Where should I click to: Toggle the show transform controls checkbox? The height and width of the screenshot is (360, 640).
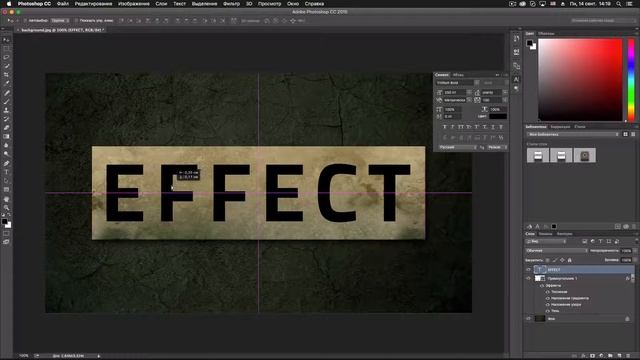76,20
